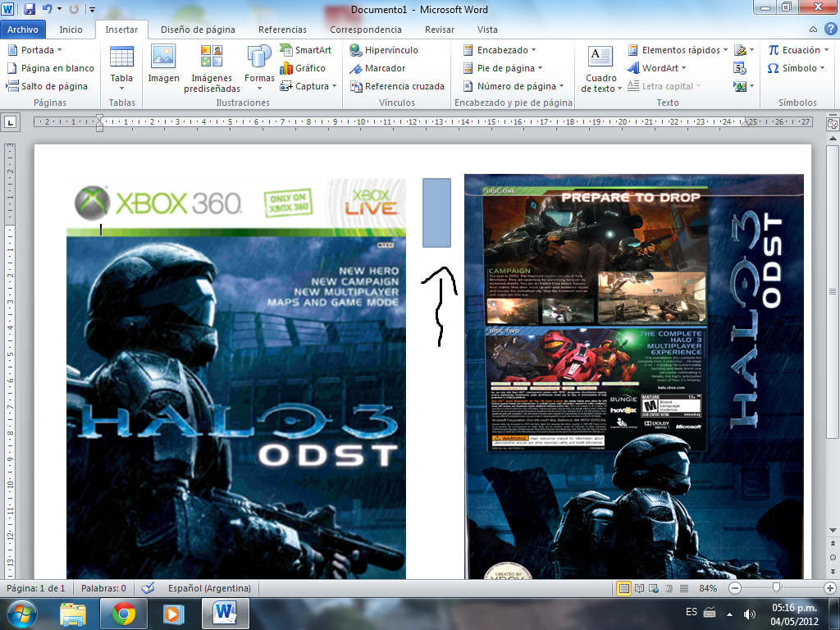This screenshot has height=630, width=840.
Task: Click the tab stop selector beside the ruler
Action: [10, 123]
